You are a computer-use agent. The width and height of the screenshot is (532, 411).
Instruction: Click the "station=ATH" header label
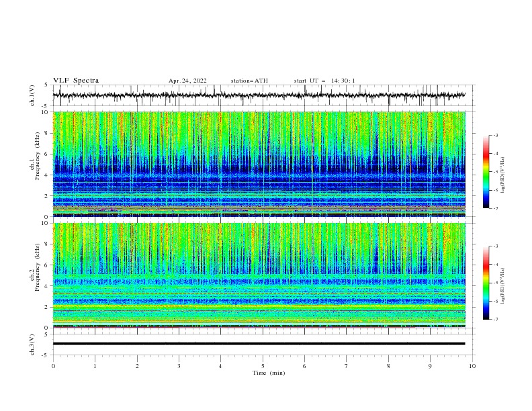tap(249, 81)
